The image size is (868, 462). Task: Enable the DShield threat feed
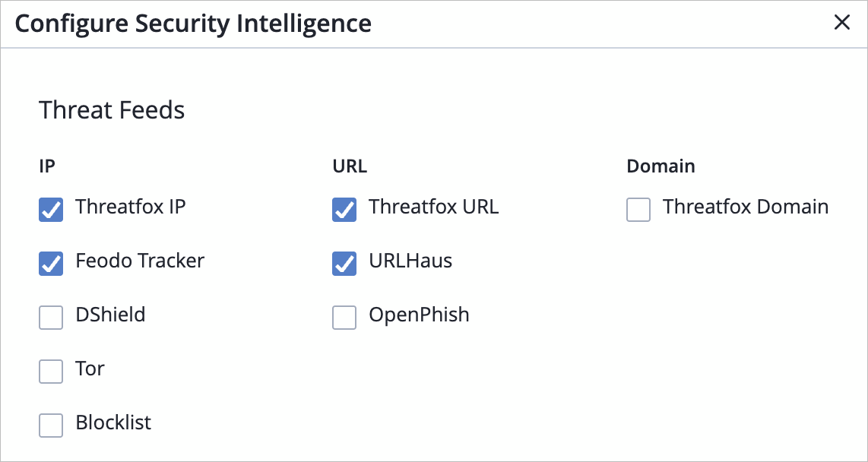click(x=50, y=318)
